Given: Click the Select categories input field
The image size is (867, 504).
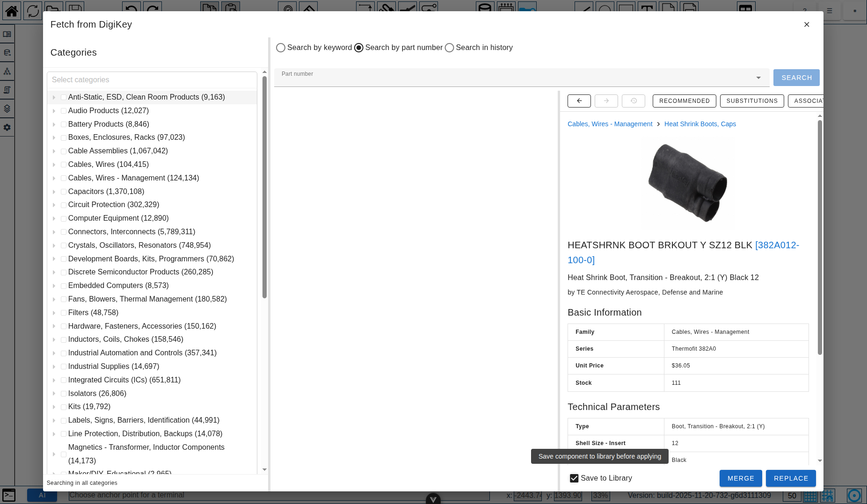Looking at the screenshot, I should [152, 80].
